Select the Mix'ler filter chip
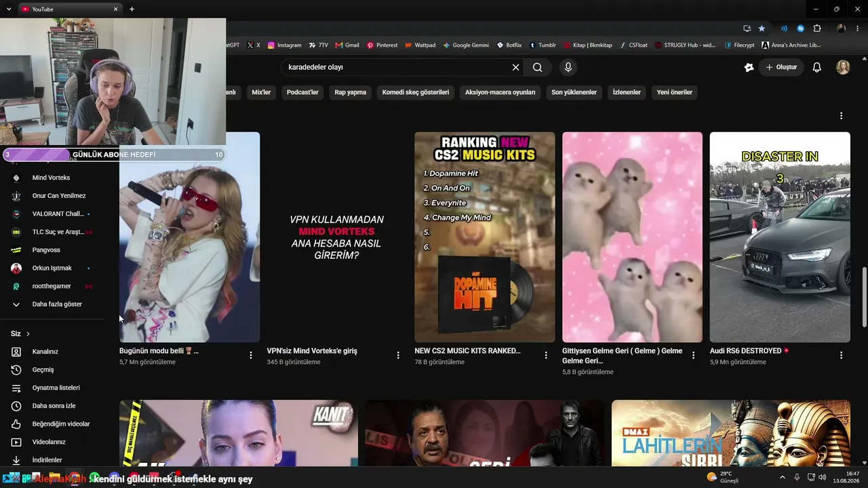This screenshot has width=868, height=488. click(261, 92)
